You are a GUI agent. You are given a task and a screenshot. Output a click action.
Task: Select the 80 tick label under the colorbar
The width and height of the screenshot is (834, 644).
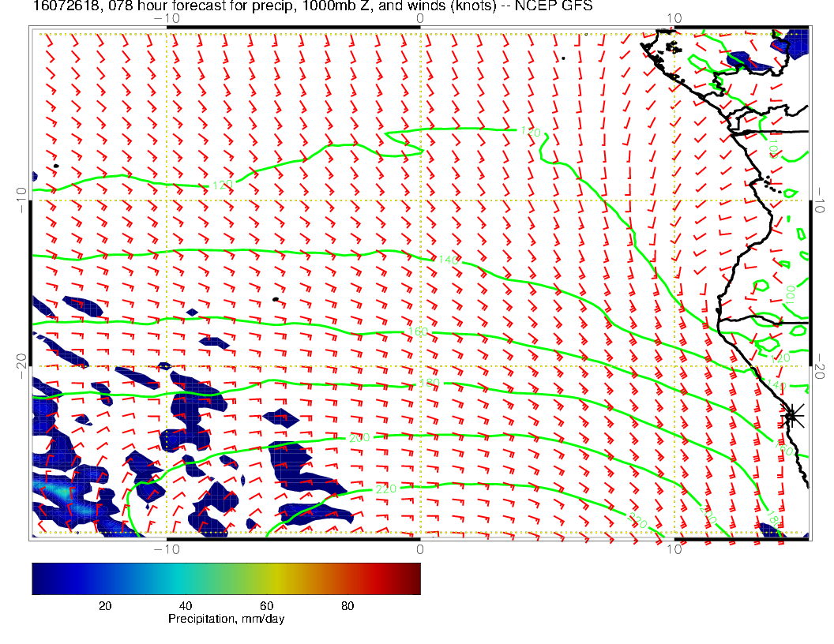coord(347,606)
